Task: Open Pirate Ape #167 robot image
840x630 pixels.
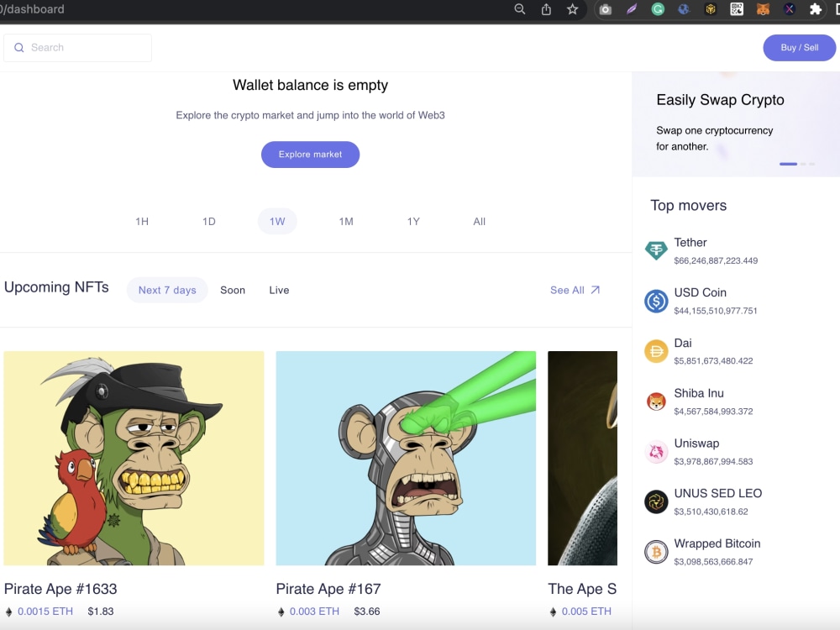Action: pos(406,458)
